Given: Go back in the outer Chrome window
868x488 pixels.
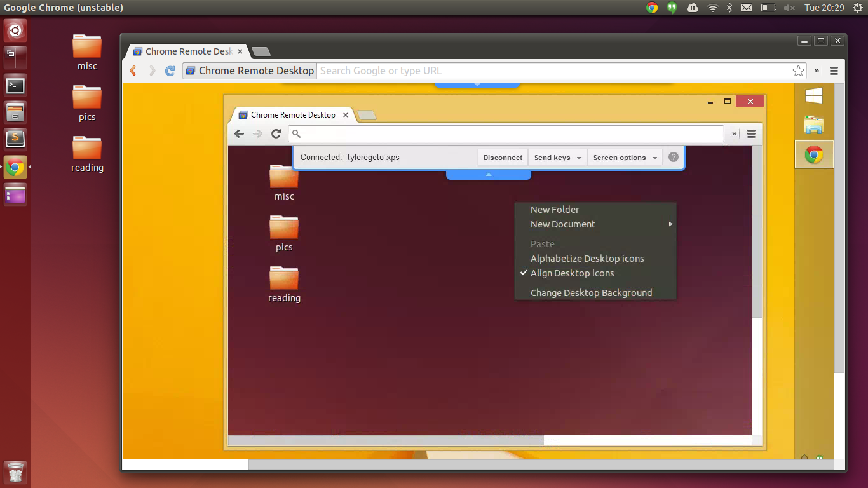Looking at the screenshot, I should [133, 71].
